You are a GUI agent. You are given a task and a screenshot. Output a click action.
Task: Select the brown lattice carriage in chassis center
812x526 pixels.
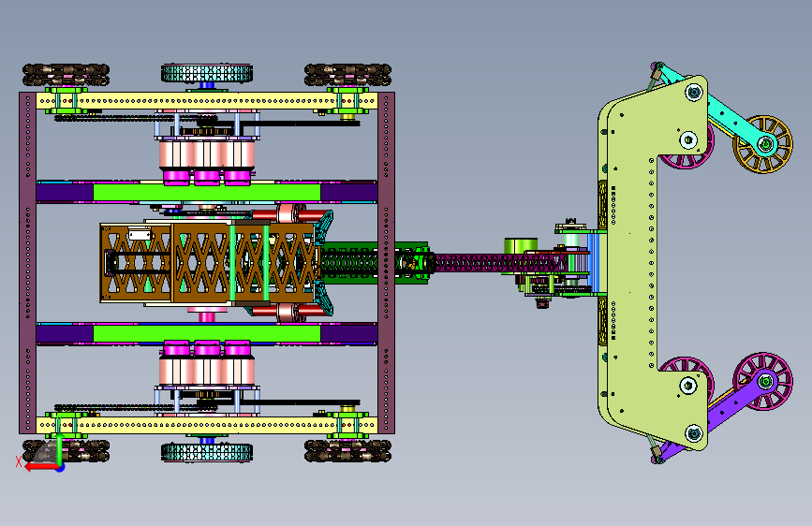[x=207, y=262]
